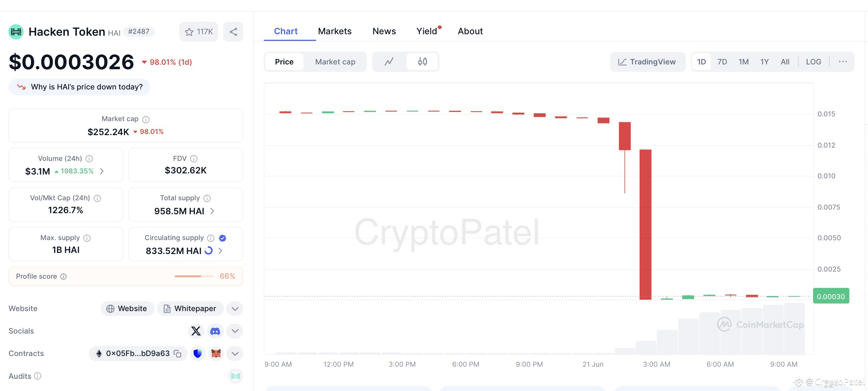Toggle chart to Market cap view
The height and width of the screenshot is (391, 868).
335,62
